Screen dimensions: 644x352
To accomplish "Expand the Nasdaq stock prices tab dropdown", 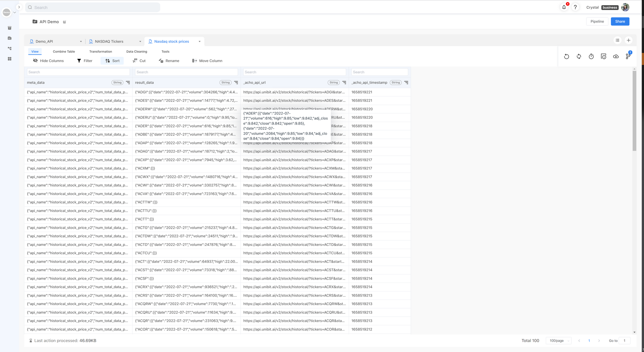I will (200, 42).
